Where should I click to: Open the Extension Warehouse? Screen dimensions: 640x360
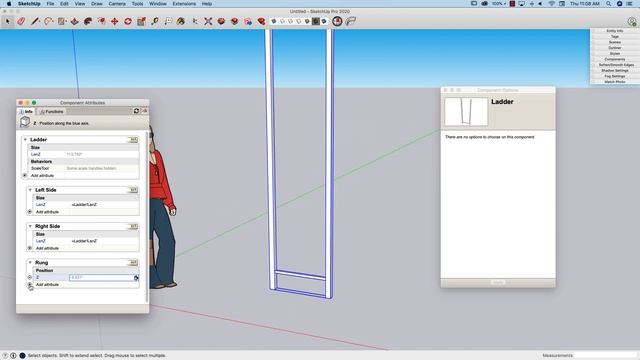235,21
